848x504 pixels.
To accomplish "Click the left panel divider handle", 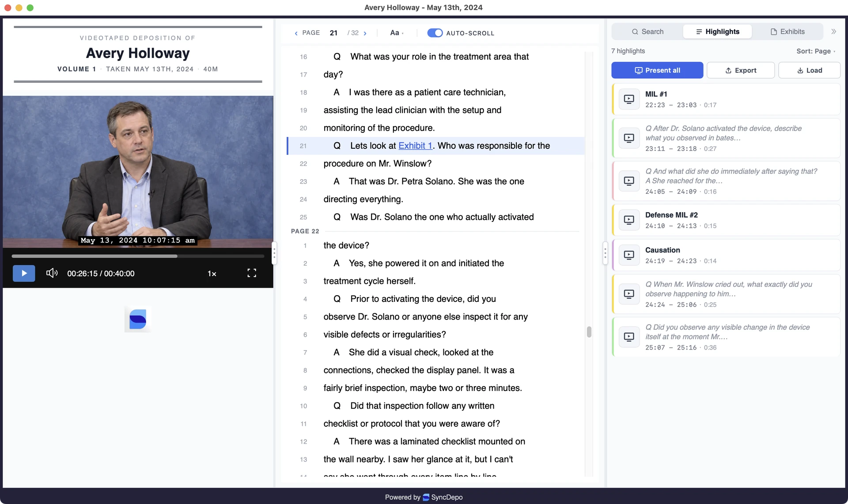I will (274, 253).
